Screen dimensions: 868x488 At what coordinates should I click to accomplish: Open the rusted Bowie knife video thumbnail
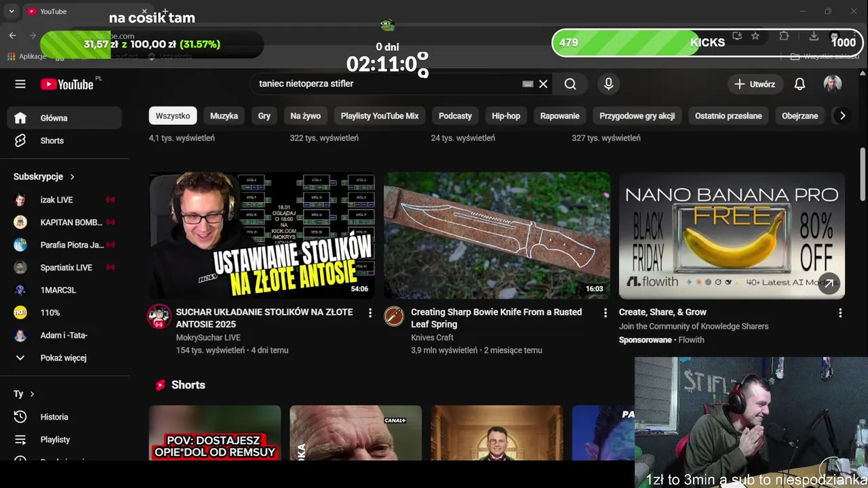point(497,235)
